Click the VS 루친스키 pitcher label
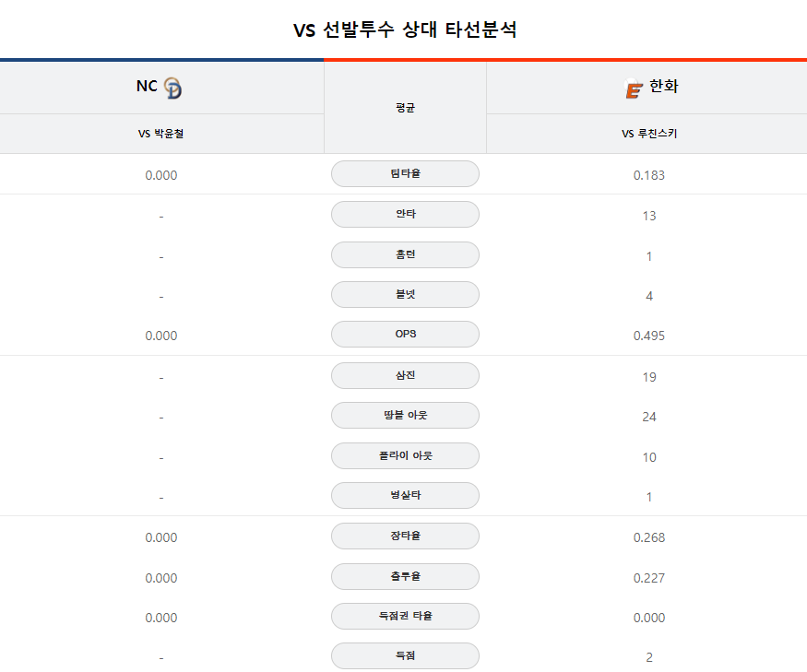This screenshot has height=672, width=807. [x=649, y=134]
